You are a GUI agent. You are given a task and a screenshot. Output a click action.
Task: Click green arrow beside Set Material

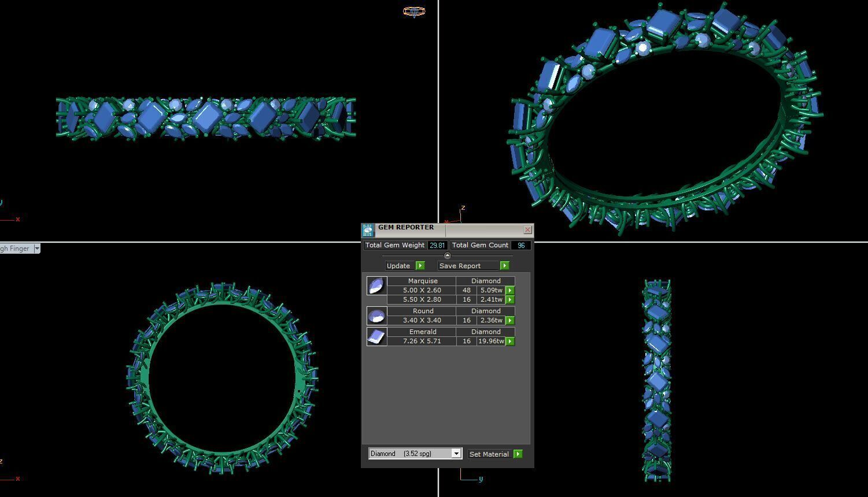tap(518, 454)
